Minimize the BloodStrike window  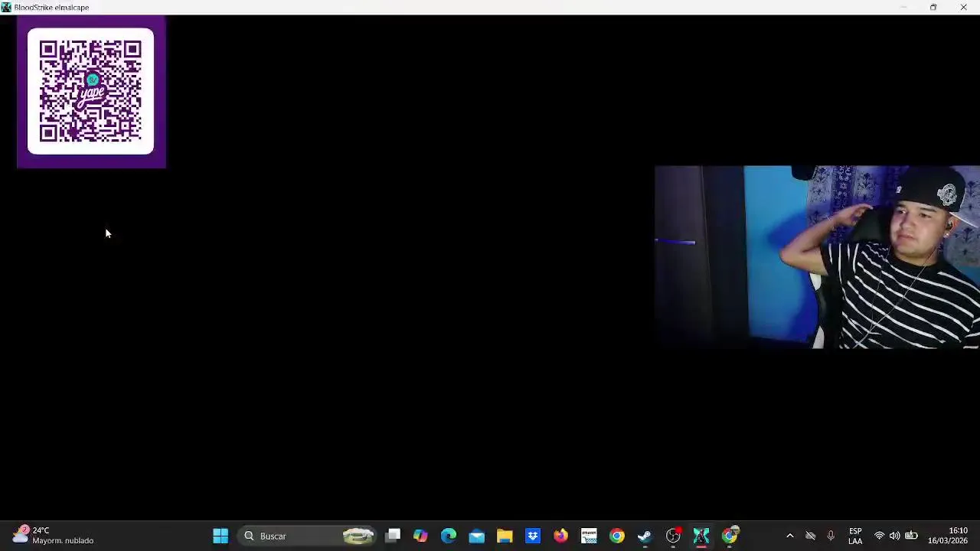[903, 7]
